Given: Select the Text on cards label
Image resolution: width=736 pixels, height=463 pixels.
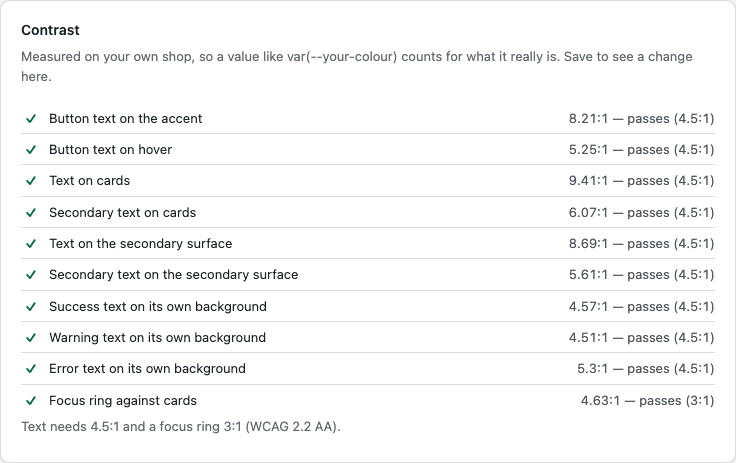Looking at the screenshot, I should pos(90,181).
